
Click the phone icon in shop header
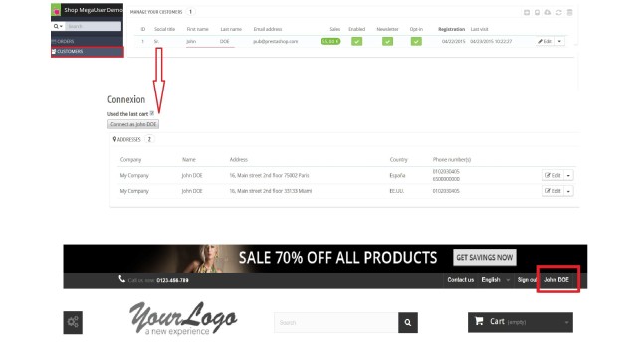121,279
